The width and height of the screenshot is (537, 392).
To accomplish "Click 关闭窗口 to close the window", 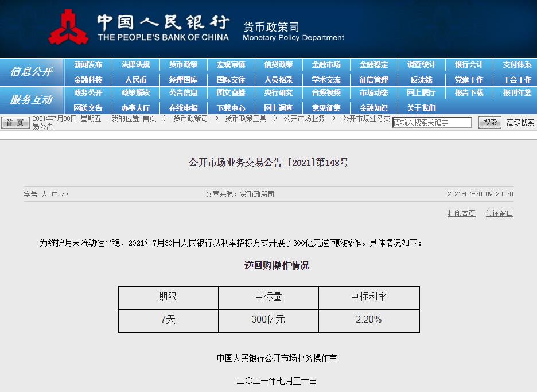I will coord(499,214).
